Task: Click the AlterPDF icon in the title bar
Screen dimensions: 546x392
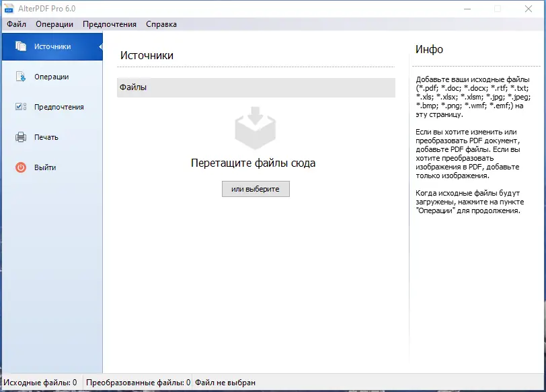Action: click(x=9, y=9)
